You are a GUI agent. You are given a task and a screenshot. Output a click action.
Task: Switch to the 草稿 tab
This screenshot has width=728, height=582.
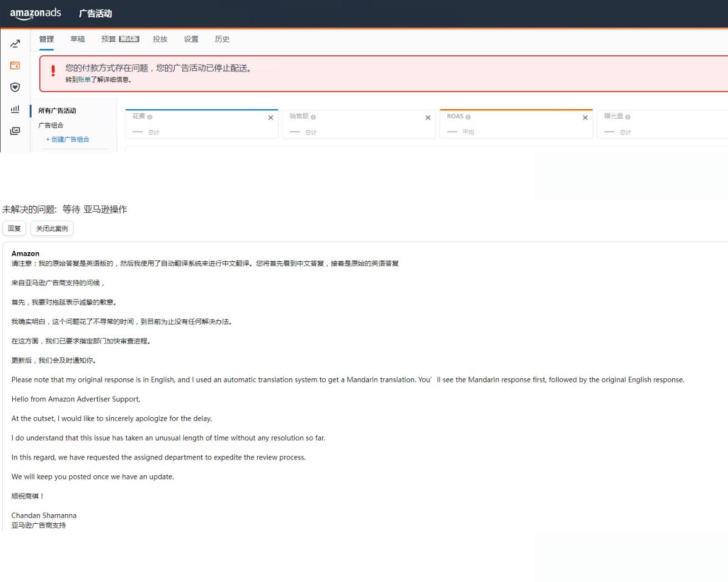click(78, 39)
